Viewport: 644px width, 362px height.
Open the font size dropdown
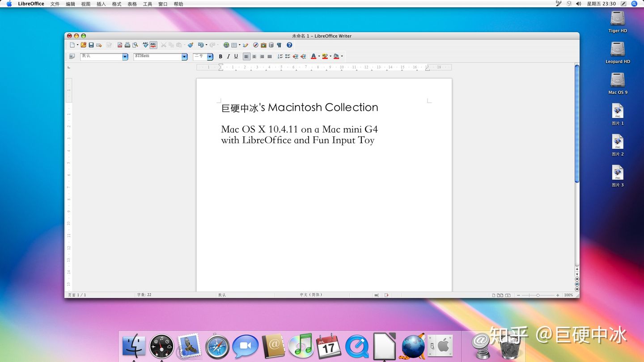[210, 57]
